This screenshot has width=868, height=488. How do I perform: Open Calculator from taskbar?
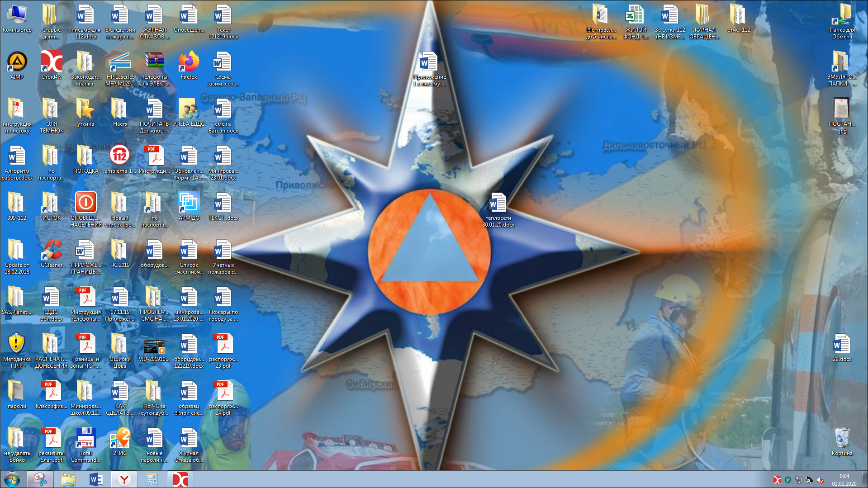tap(152, 479)
